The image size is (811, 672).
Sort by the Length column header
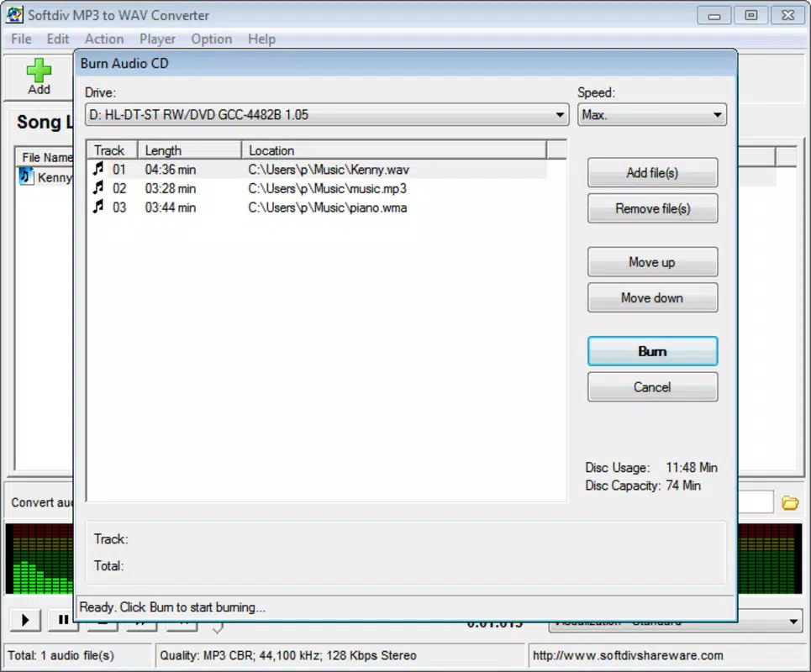[x=189, y=150]
